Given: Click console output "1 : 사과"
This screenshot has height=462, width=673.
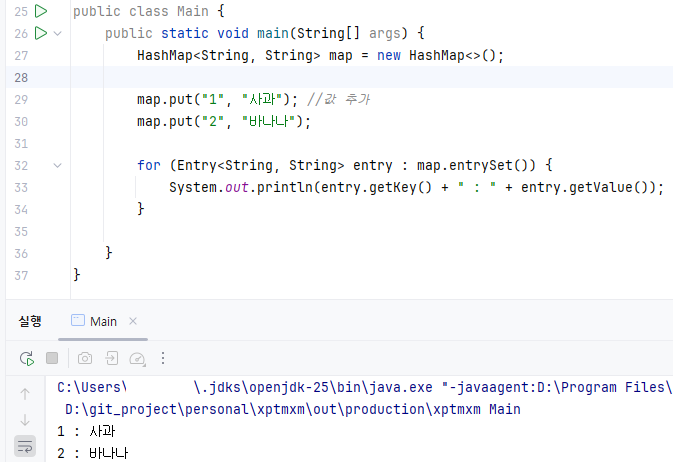Looking at the screenshot, I should 86,431.
